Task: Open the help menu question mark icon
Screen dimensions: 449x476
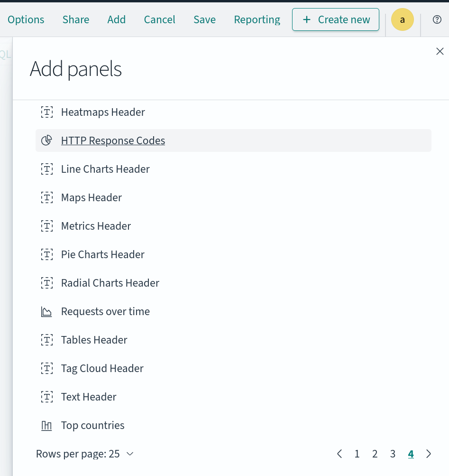Action: click(x=437, y=19)
